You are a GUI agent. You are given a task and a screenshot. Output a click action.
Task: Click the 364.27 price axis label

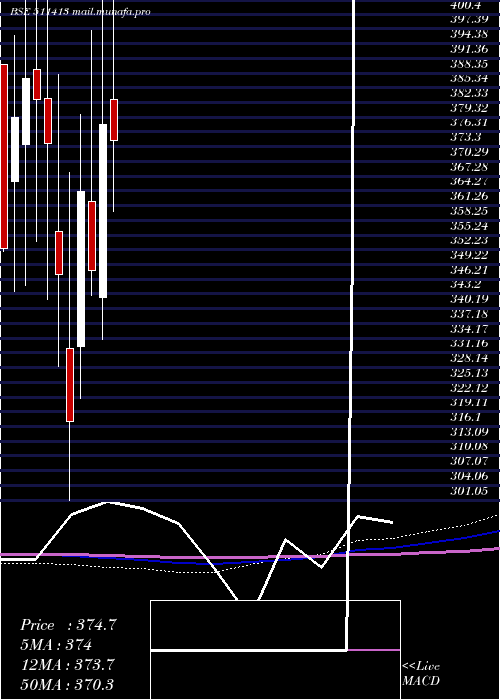(468, 181)
